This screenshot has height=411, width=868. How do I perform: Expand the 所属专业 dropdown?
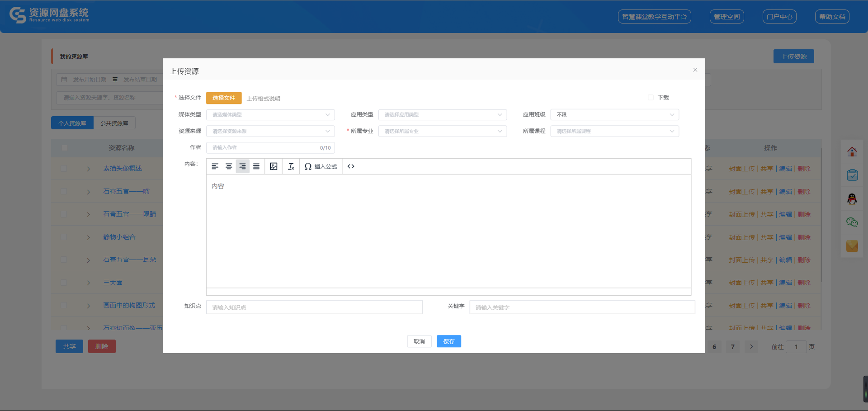[x=443, y=132]
